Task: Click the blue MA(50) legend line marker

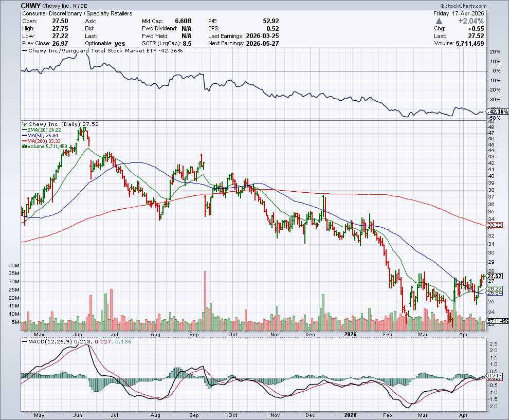Action: [x=24, y=135]
